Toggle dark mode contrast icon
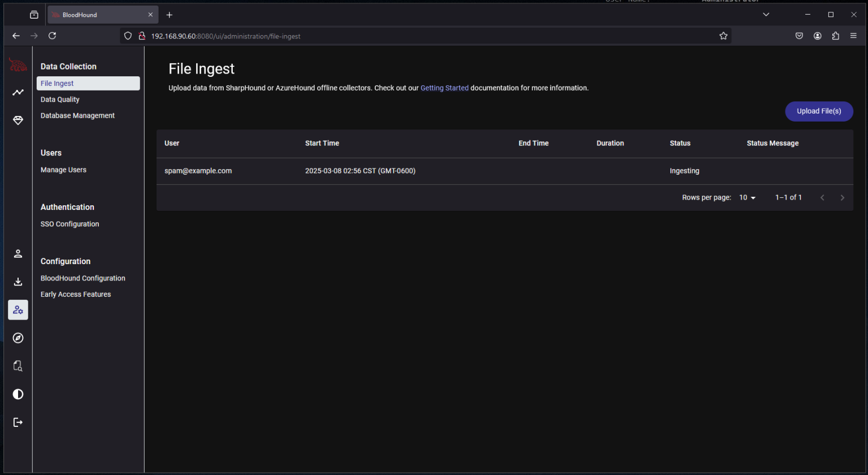Viewport: 868px width, 475px height. point(18,394)
